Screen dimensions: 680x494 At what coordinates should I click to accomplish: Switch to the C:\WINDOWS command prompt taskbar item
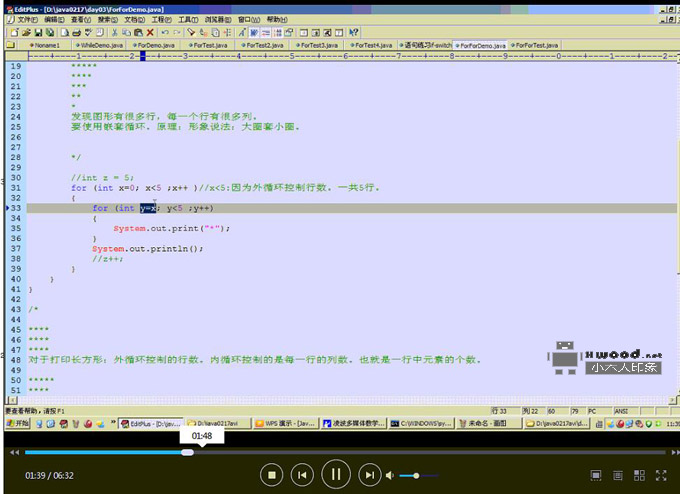[421, 423]
